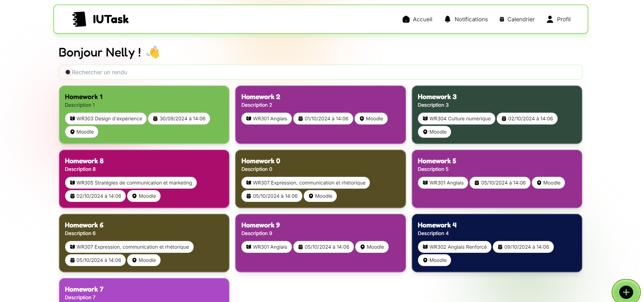The image size is (644, 302).
Task: Click the bell icon for Notifications
Action: (448, 19)
